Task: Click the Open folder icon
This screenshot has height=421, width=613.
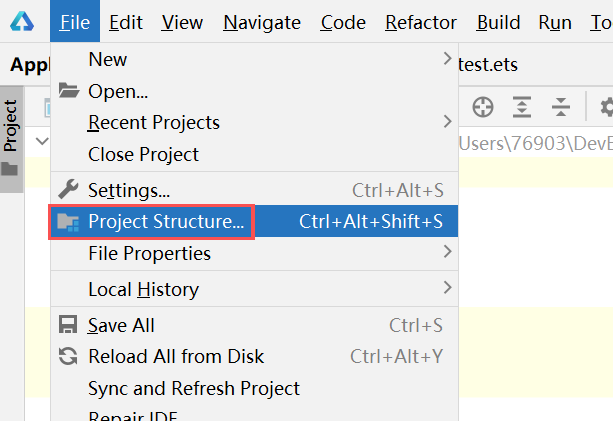Action: point(69,91)
